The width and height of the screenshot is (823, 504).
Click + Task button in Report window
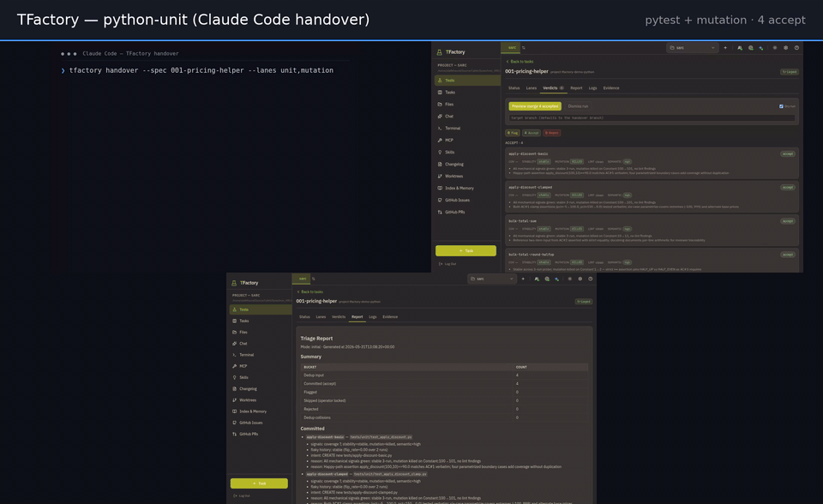point(259,483)
